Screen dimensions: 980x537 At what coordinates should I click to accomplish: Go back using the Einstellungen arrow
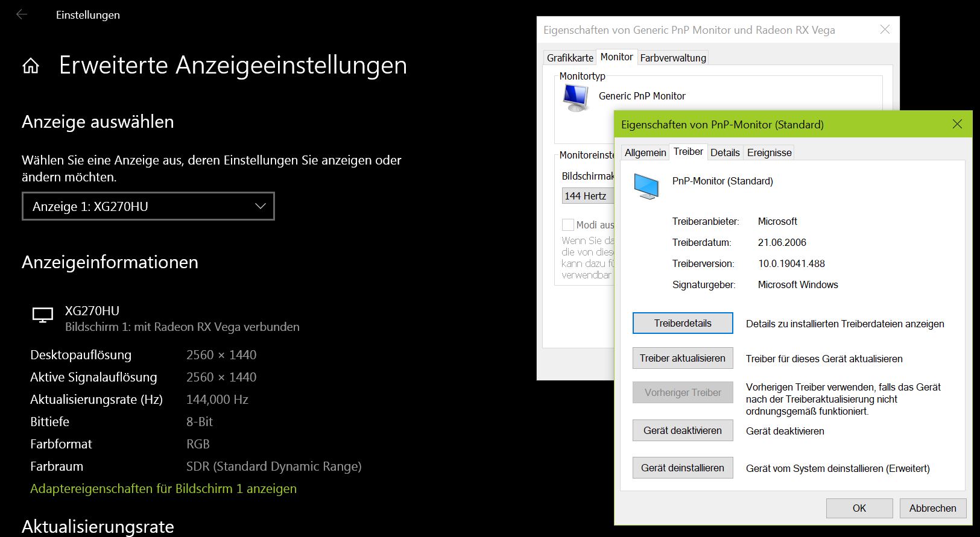(22, 14)
